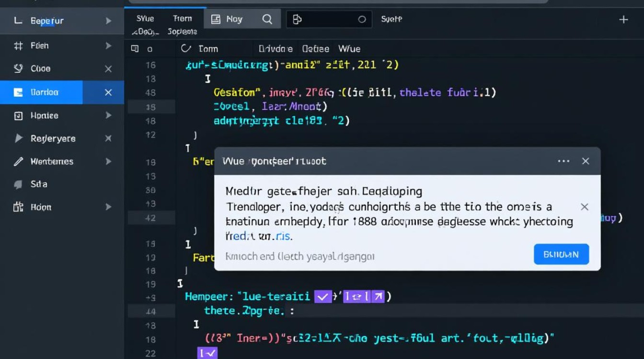Switch to the Trem tab
The width and height of the screenshot is (644, 359).
[x=183, y=19]
